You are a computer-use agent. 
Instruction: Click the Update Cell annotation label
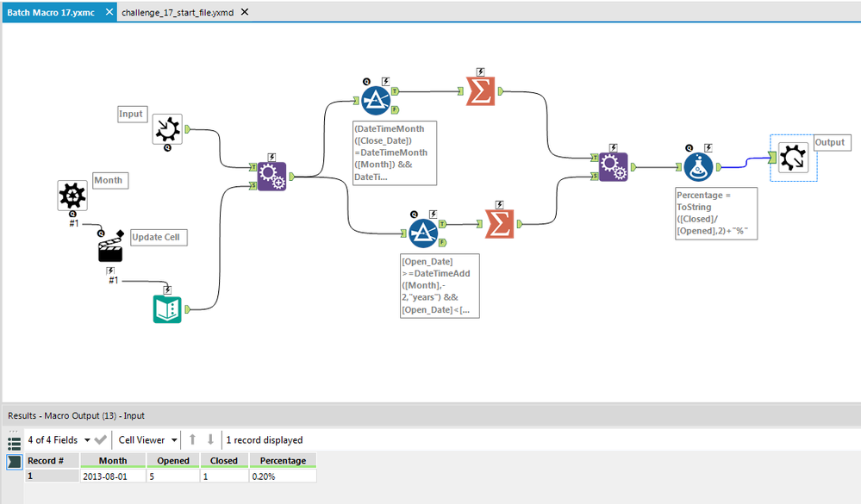158,237
